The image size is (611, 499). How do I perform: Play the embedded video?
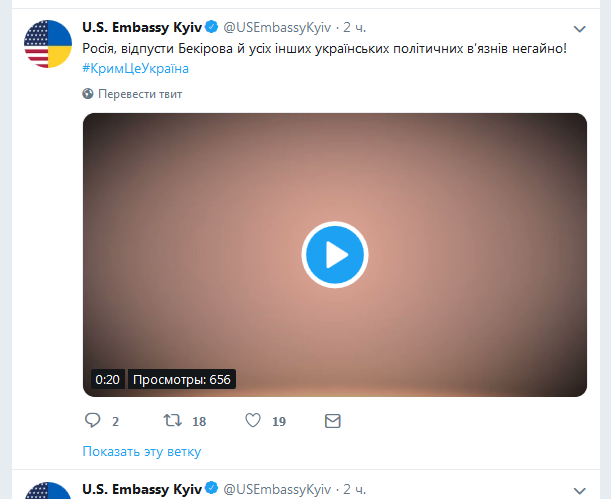coord(334,256)
